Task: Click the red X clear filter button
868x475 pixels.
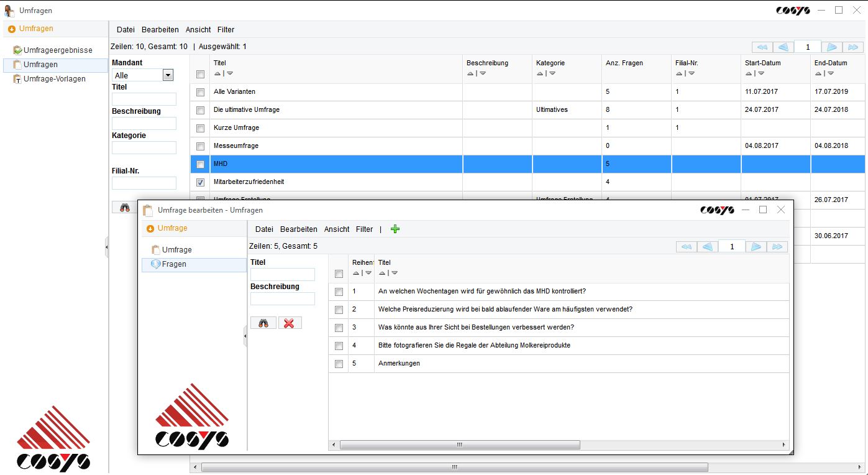Action: 289,323
